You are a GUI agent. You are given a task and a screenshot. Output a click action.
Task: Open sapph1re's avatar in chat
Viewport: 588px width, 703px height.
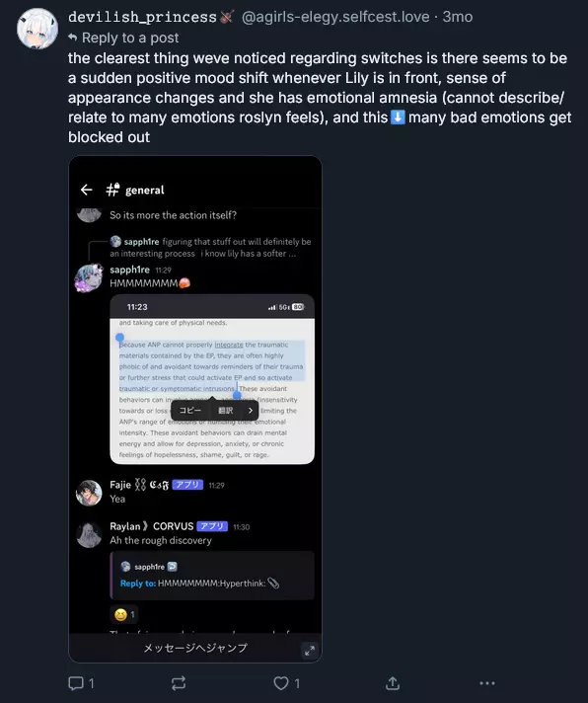(89, 277)
